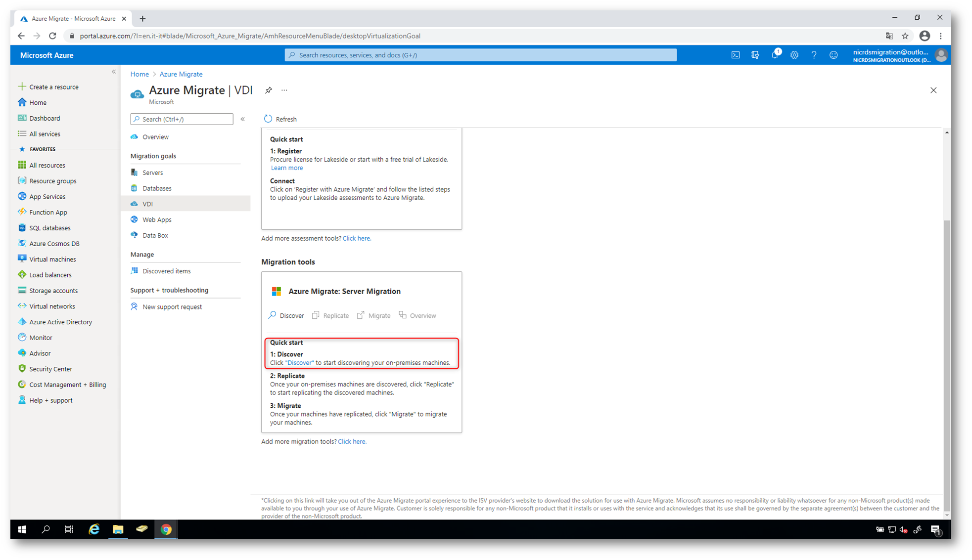This screenshot has height=560, width=972.
Task: Click the top Azure search resources bar
Action: [x=480, y=55]
